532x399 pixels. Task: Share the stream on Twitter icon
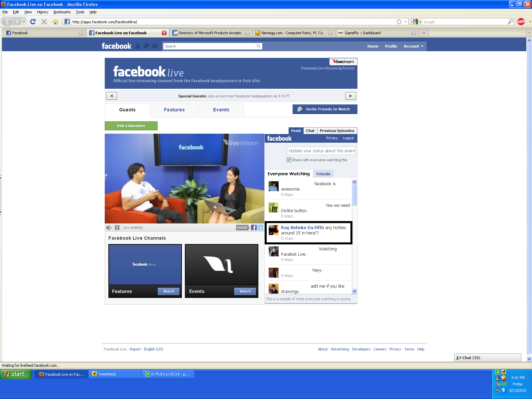(260, 228)
